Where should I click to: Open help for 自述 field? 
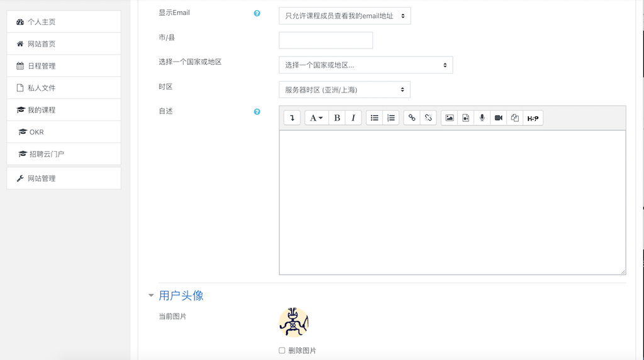[x=257, y=112]
